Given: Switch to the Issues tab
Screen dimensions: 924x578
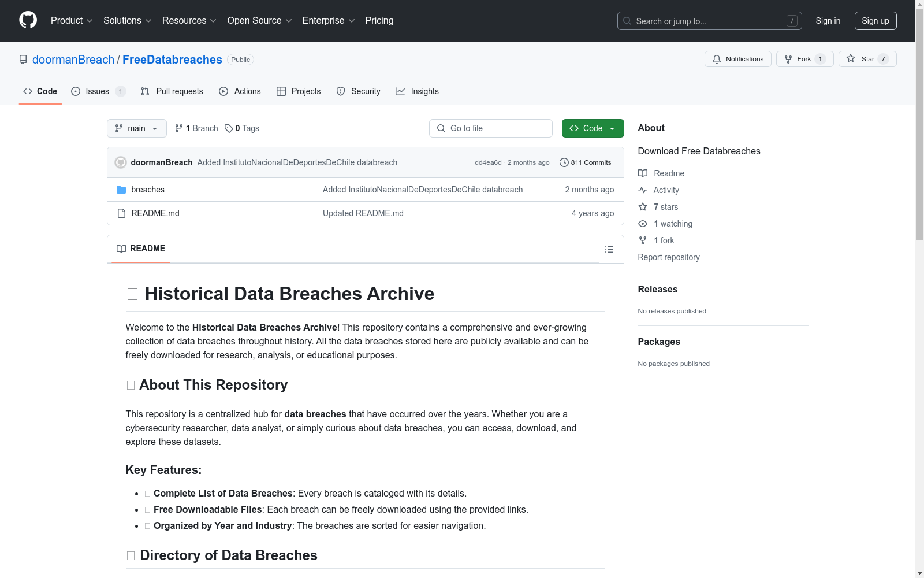Looking at the screenshot, I should point(98,91).
